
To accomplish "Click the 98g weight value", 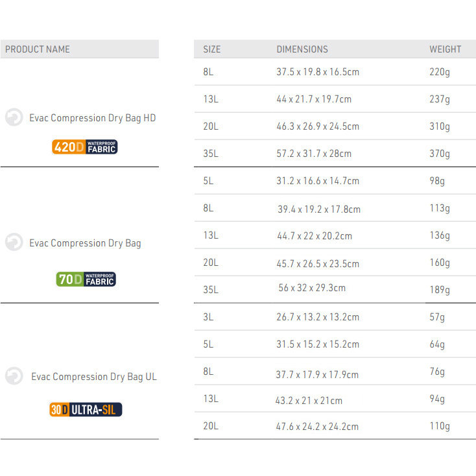I will click(437, 181).
